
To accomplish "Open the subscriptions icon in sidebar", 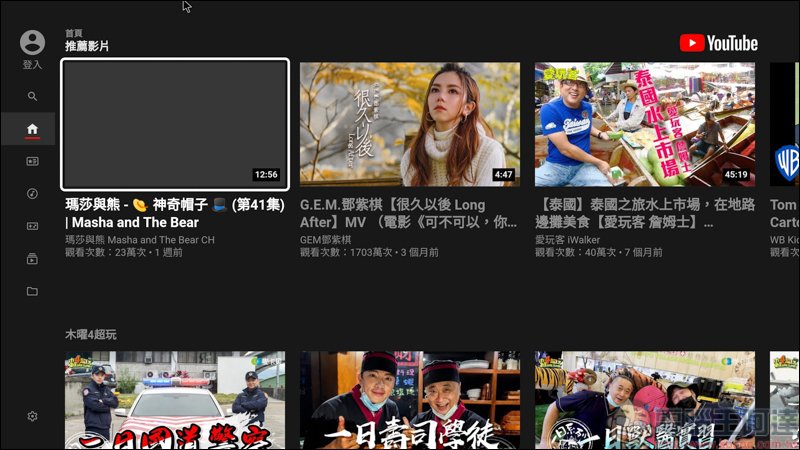I will 32,161.
